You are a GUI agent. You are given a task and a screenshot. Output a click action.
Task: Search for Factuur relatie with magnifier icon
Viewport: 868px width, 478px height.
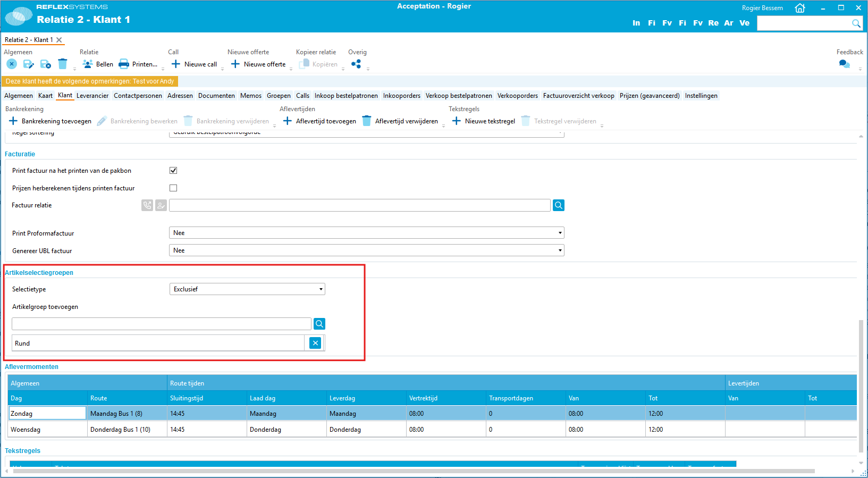coord(558,205)
